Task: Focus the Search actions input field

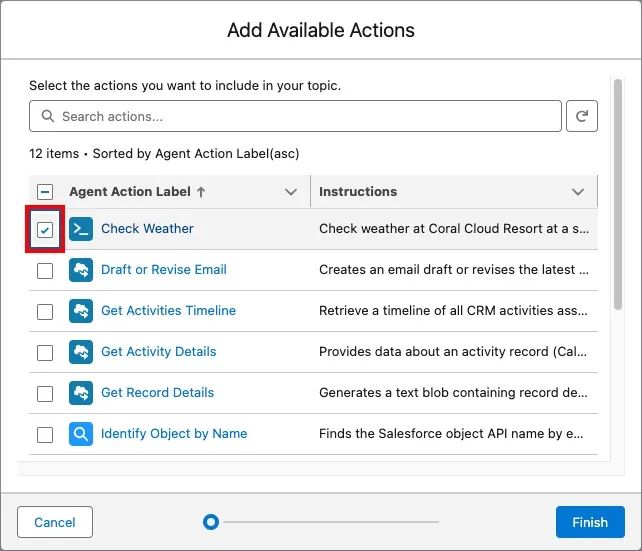Action: (x=300, y=117)
